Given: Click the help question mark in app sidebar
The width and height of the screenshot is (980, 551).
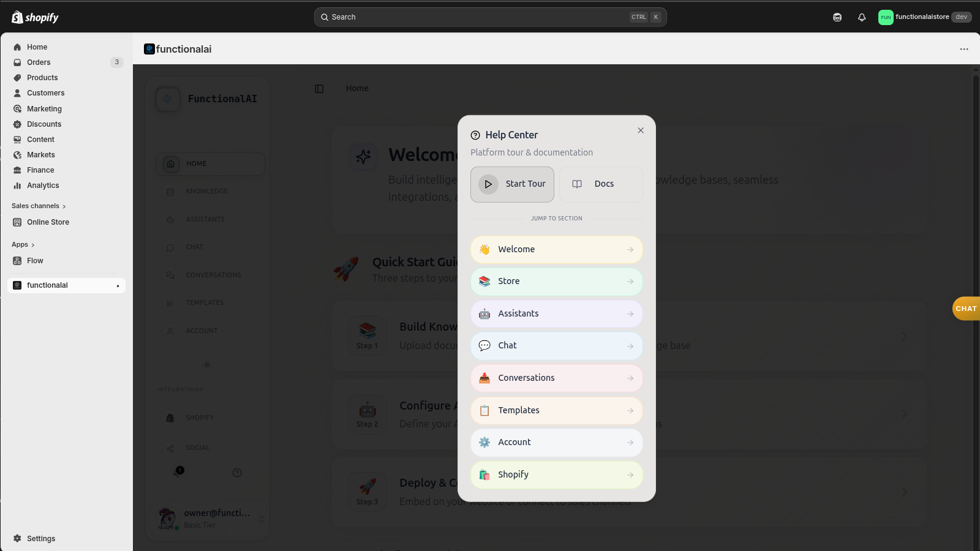Looking at the screenshot, I should [x=237, y=472].
